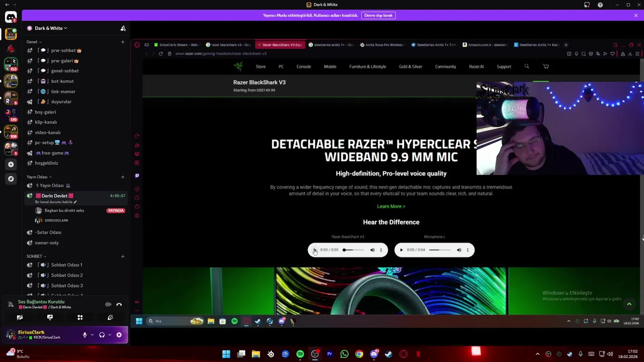Play the Microphone L audio sample
Screen dimensions: 644x362
click(x=401, y=250)
